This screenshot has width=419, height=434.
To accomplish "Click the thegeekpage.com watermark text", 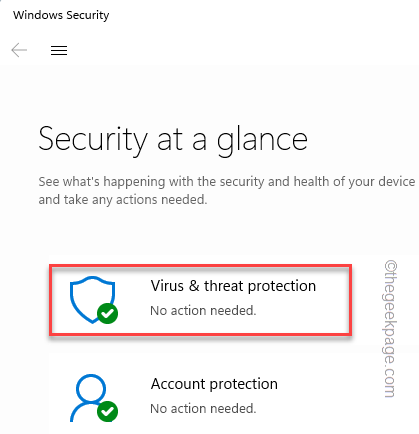I will point(390,329).
